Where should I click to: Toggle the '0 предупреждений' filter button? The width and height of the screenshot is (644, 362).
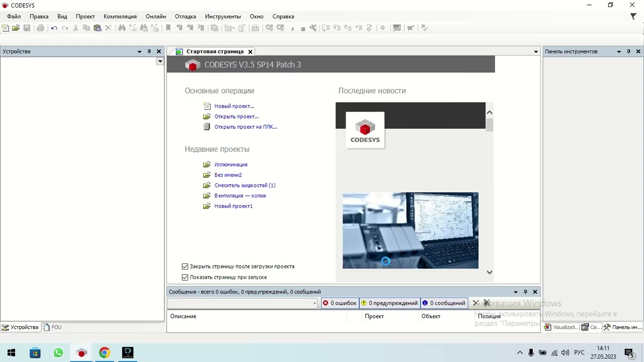390,303
